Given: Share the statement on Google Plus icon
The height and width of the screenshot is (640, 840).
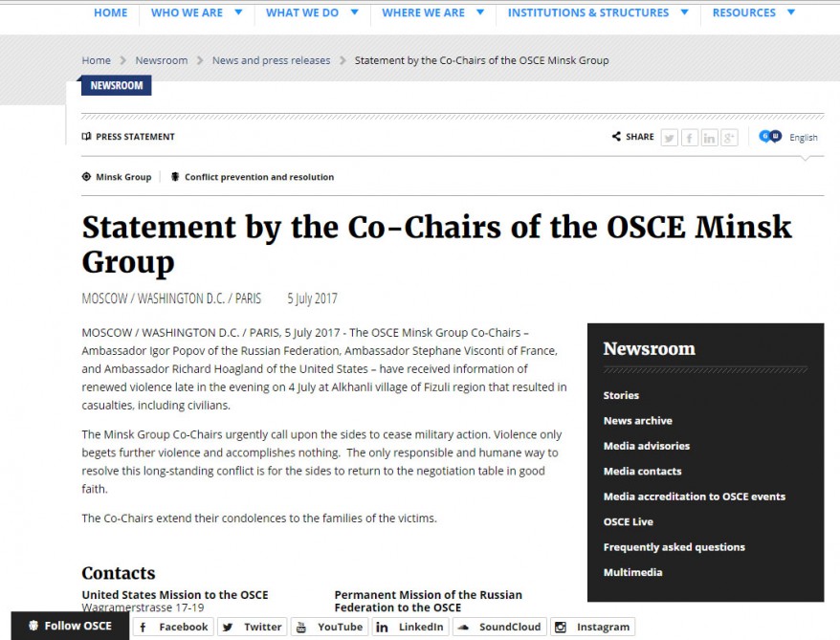Looking at the screenshot, I should (x=729, y=138).
